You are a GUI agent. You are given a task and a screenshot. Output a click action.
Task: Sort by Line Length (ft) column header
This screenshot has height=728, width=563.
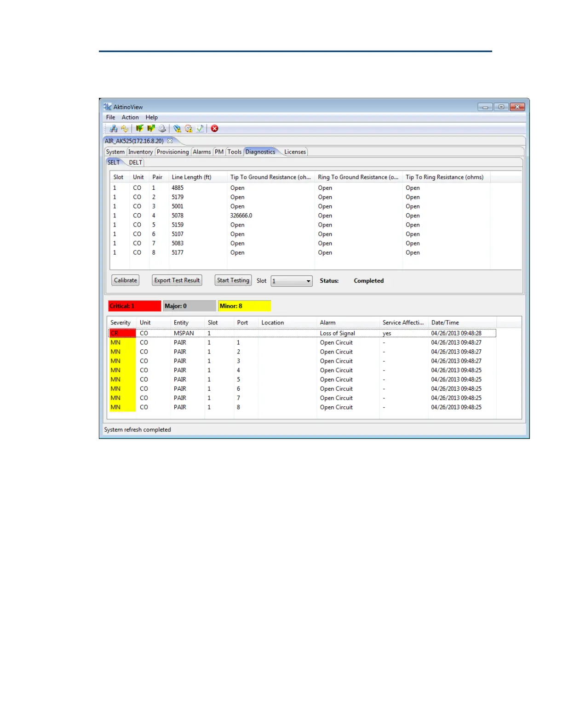pos(198,177)
